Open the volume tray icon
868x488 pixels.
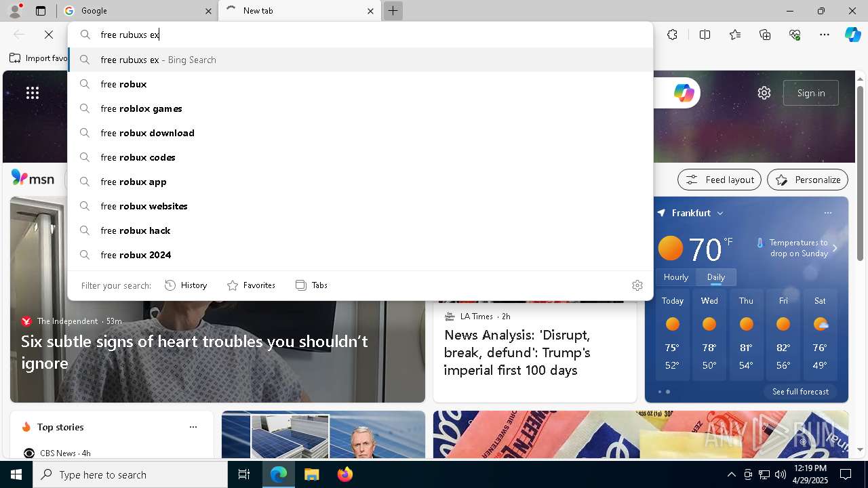point(781,474)
